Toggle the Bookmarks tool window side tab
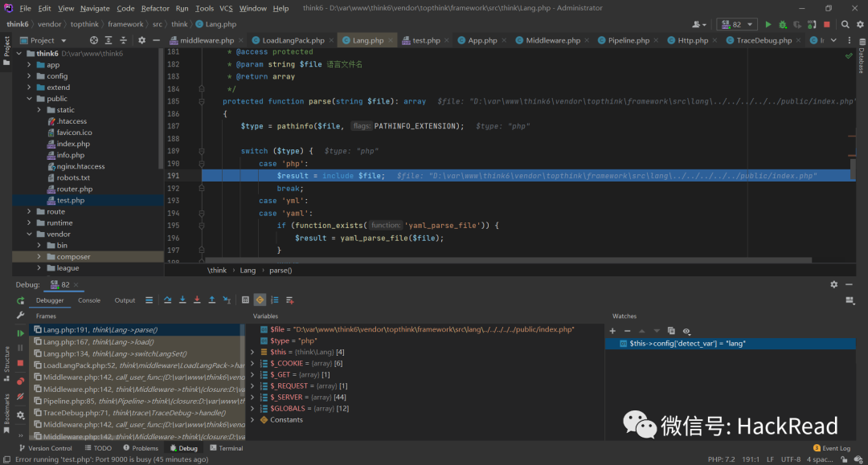 click(6, 413)
